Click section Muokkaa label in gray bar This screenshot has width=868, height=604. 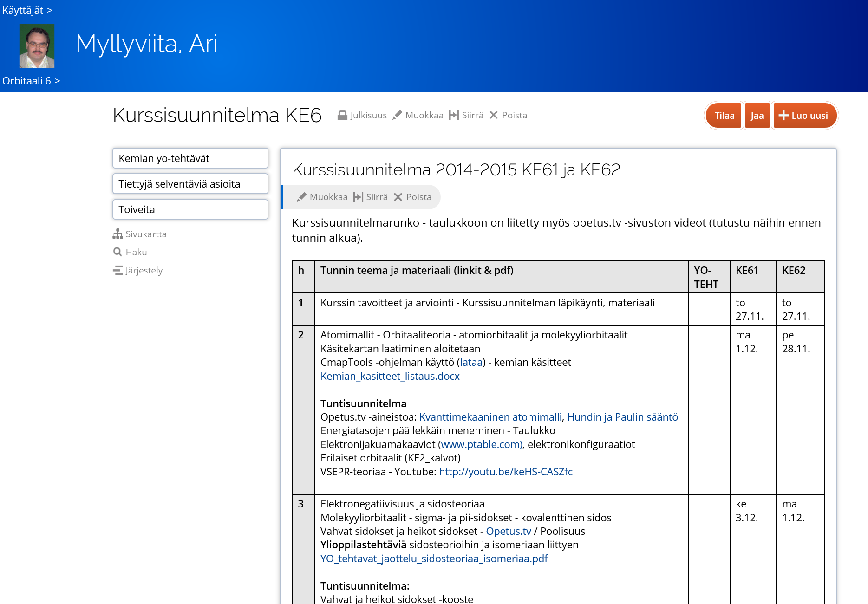329,197
